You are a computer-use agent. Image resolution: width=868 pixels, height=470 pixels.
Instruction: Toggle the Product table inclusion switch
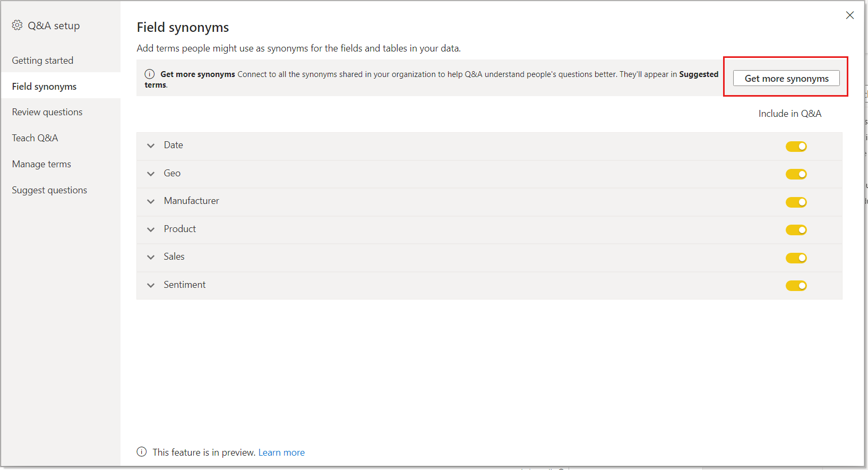coord(796,230)
